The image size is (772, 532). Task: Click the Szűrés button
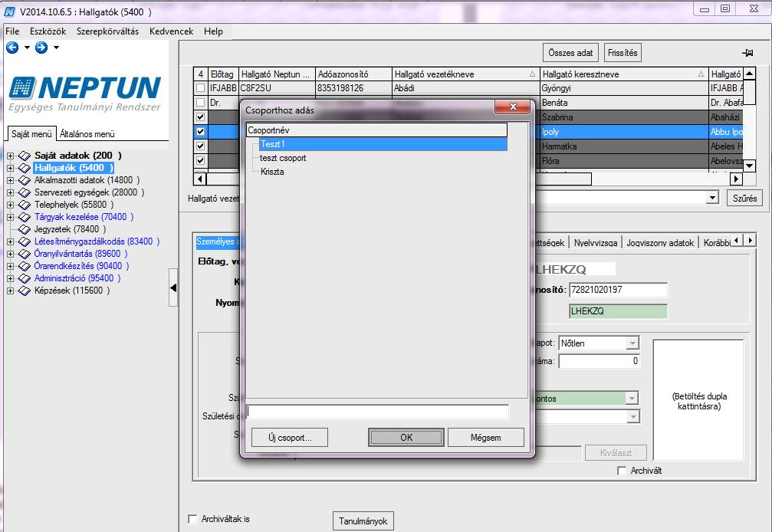point(744,199)
